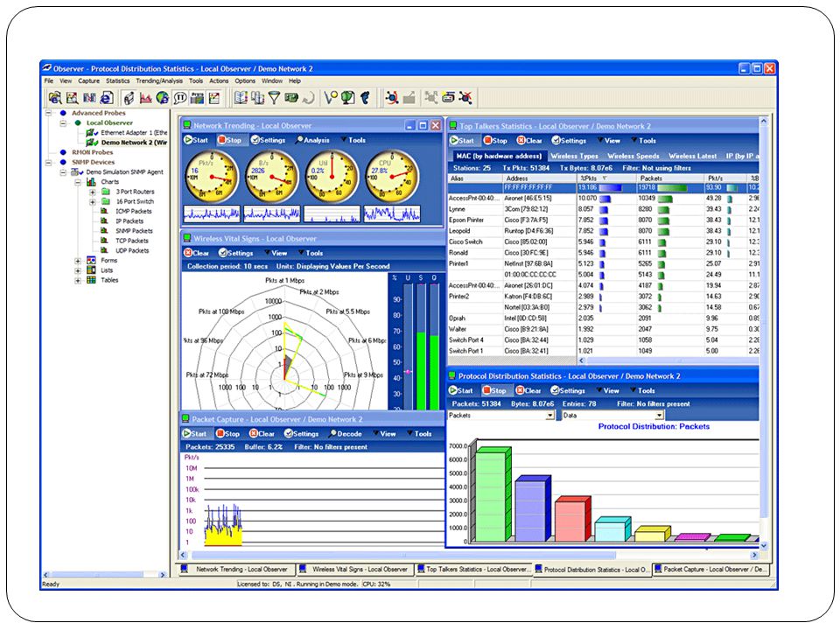The image size is (840, 630).
Task: Click the %Pkts column header
Action: coord(605,178)
